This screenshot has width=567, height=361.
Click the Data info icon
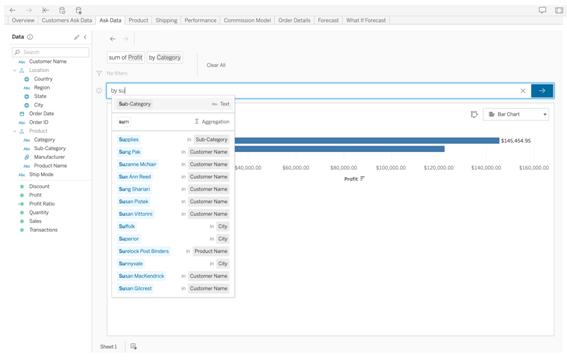point(30,37)
